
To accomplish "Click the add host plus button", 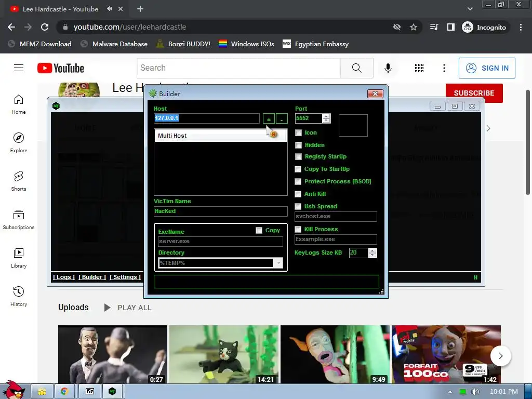I will click(269, 119).
